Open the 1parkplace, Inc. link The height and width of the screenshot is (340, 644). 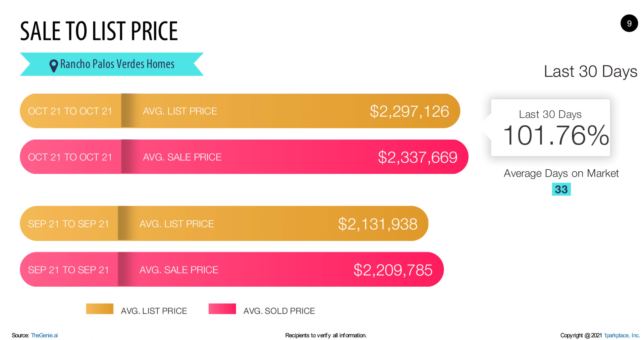(x=622, y=335)
